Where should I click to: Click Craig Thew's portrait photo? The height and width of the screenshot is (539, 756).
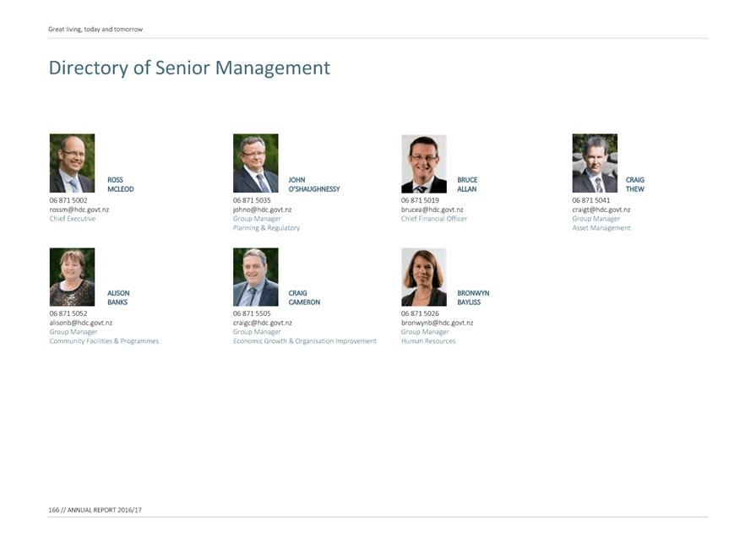tap(595, 163)
